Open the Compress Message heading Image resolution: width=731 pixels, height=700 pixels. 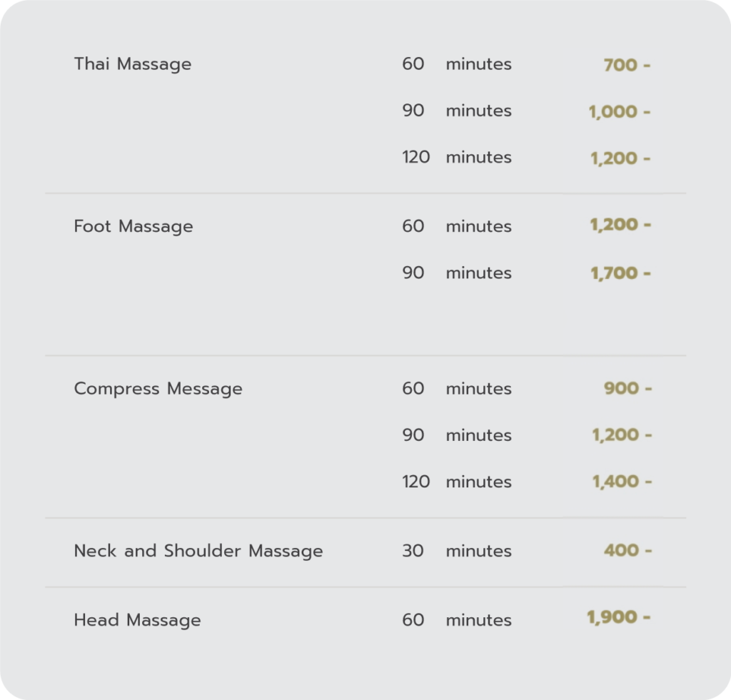[158, 389]
